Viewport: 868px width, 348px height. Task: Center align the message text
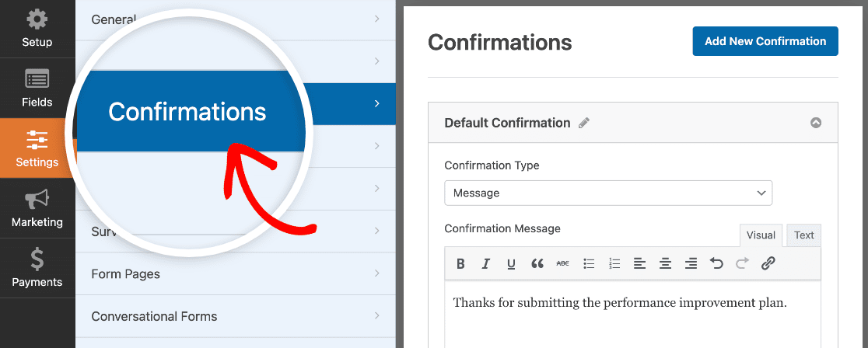tap(666, 264)
